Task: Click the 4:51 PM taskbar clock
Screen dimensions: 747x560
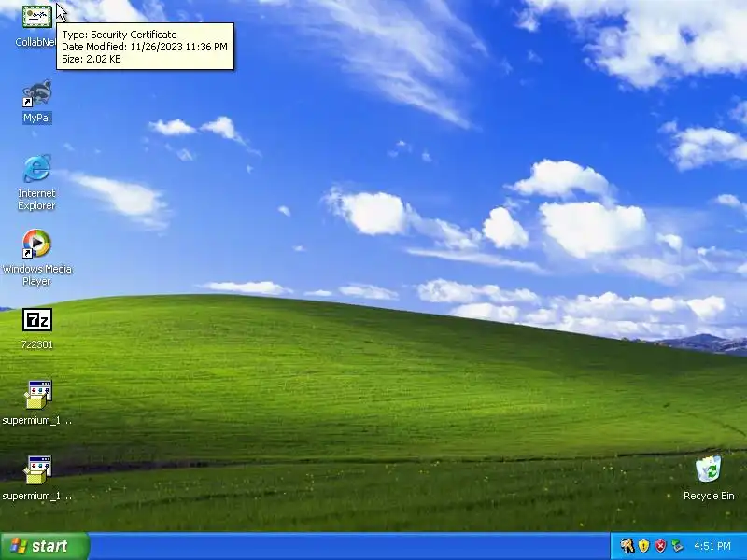Action: (712, 546)
